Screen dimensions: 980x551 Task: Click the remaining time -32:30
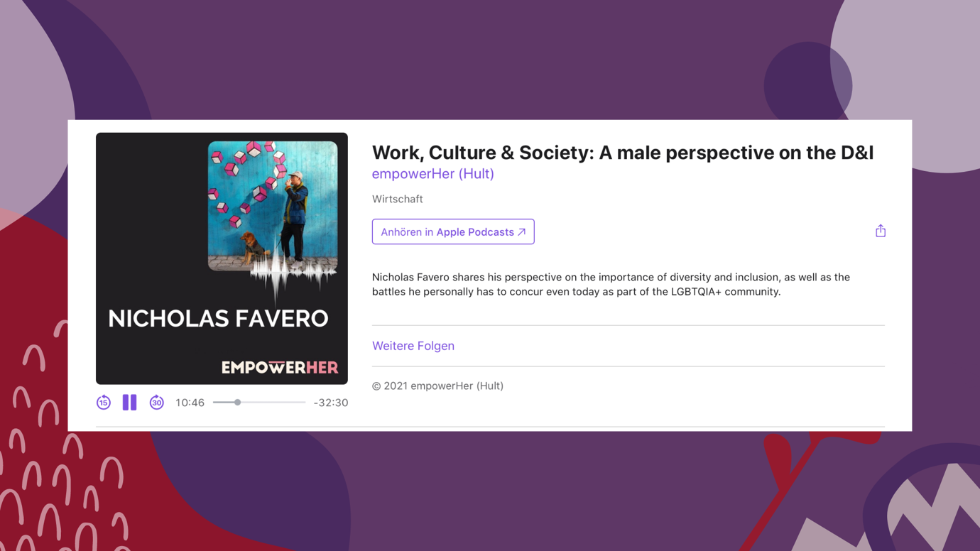click(331, 403)
